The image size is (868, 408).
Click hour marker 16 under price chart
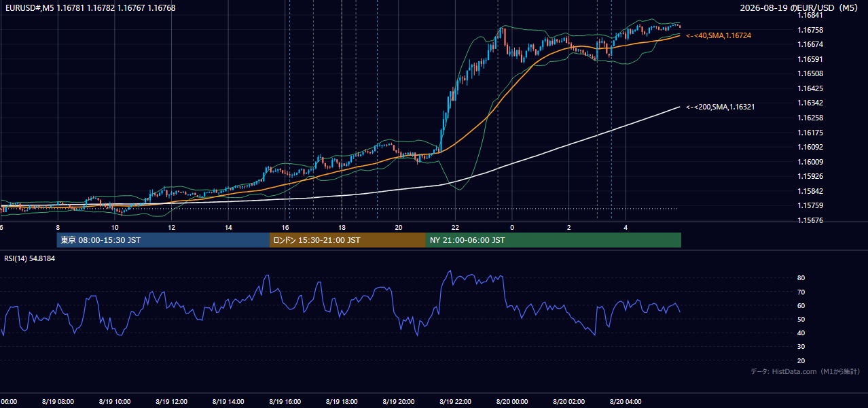click(x=285, y=228)
